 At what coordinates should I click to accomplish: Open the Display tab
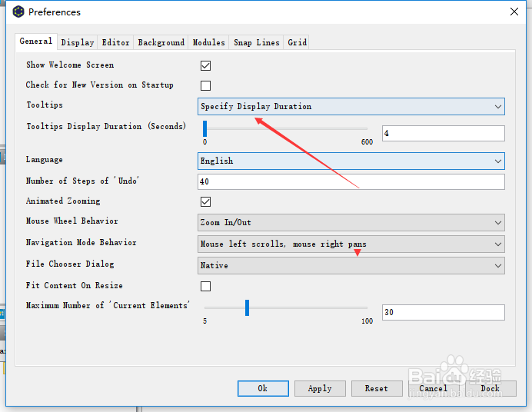coord(78,42)
